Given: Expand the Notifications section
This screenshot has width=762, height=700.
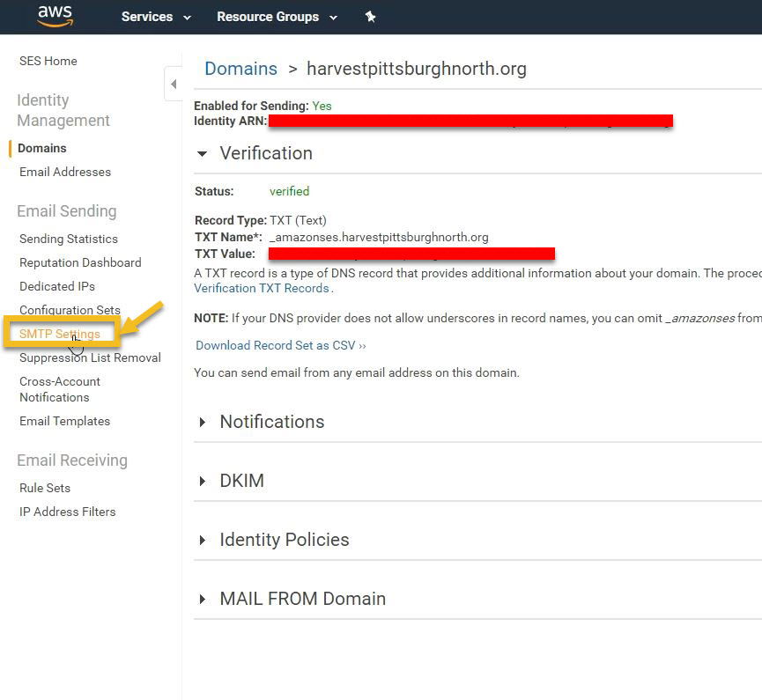Looking at the screenshot, I should (202, 422).
